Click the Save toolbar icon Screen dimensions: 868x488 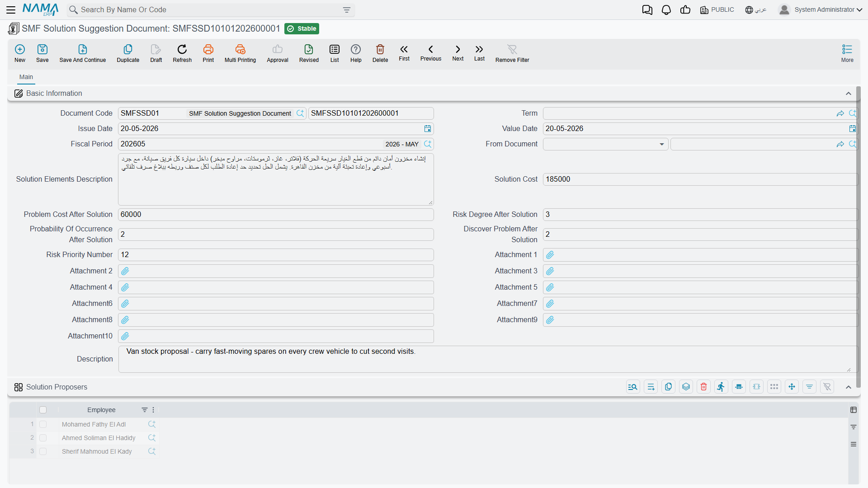(42, 53)
